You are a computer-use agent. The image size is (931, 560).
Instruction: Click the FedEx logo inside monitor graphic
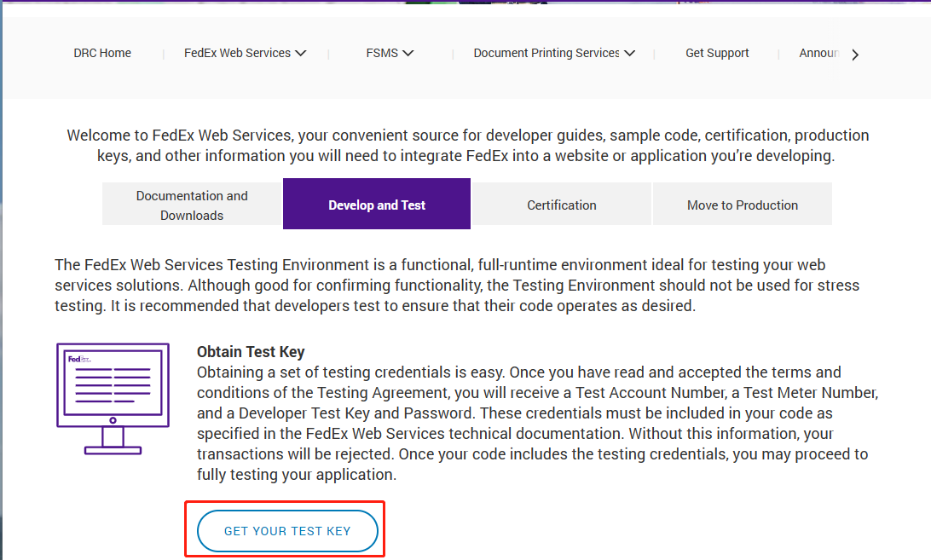pyautogui.click(x=78, y=360)
